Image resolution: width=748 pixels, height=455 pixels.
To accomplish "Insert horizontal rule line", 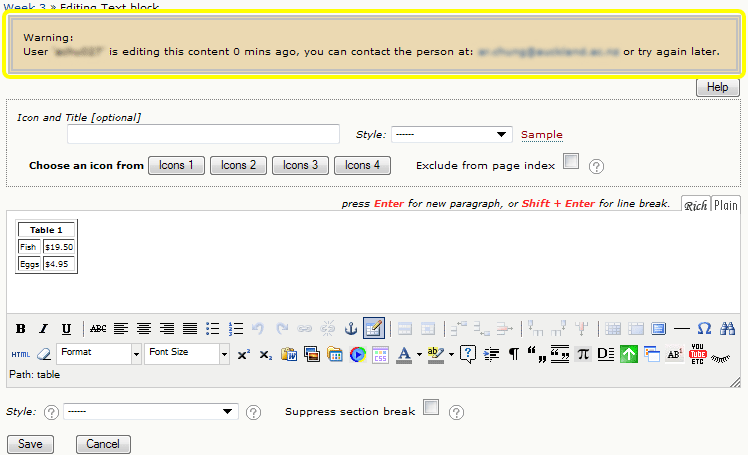I will [x=682, y=329].
